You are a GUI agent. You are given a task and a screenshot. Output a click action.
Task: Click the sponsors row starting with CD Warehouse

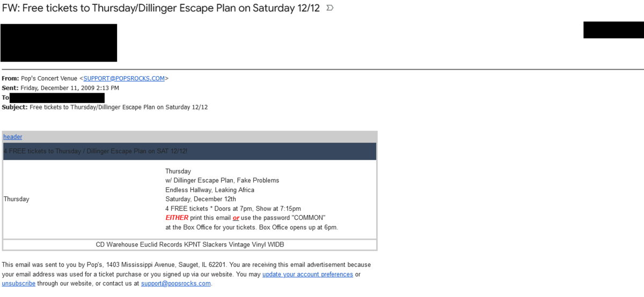[190, 244]
